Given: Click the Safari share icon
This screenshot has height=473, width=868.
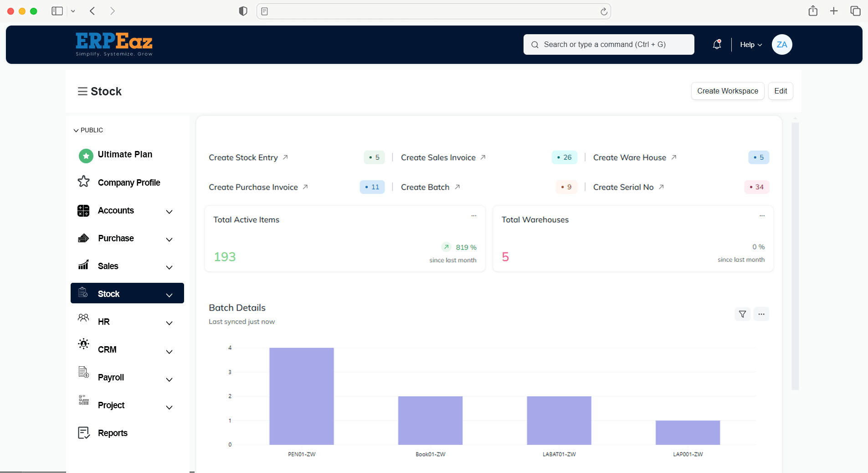Looking at the screenshot, I should [813, 11].
